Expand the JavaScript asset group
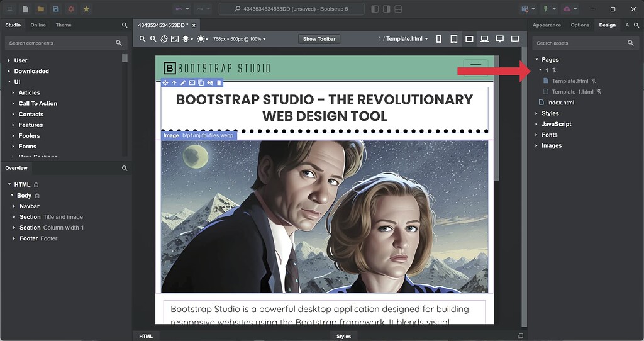 point(536,124)
